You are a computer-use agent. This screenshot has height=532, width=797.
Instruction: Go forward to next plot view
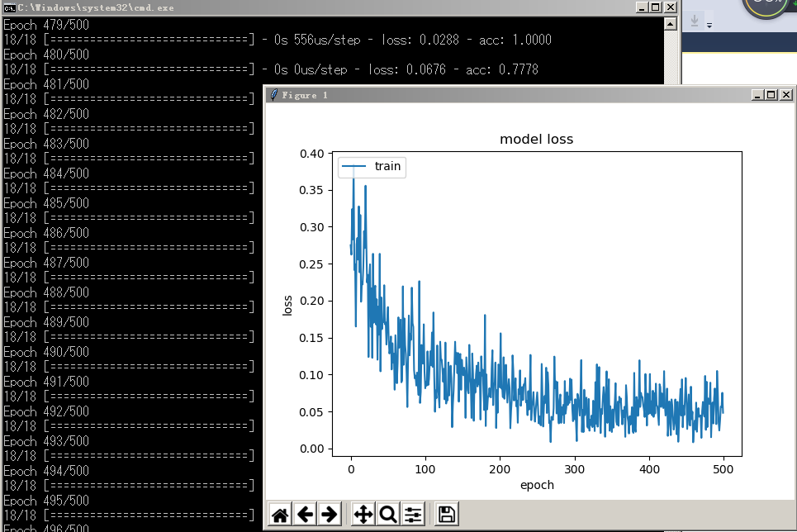(x=330, y=515)
